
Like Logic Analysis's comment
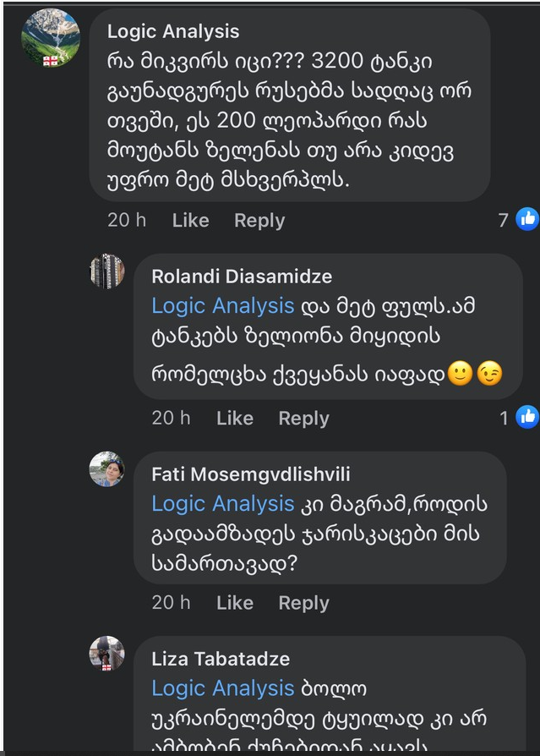click(x=190, y=220)
